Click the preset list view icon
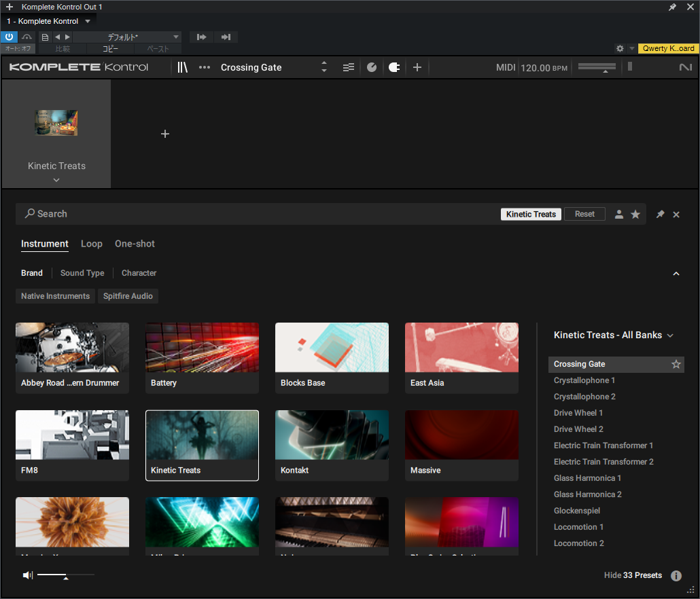Screen dimensions: 700x599 pos(348,67)
